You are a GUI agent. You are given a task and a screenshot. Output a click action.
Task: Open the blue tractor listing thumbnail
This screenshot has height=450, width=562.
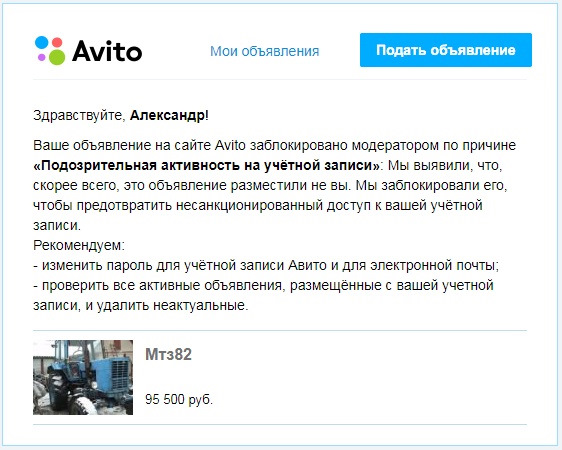[83, 377]
